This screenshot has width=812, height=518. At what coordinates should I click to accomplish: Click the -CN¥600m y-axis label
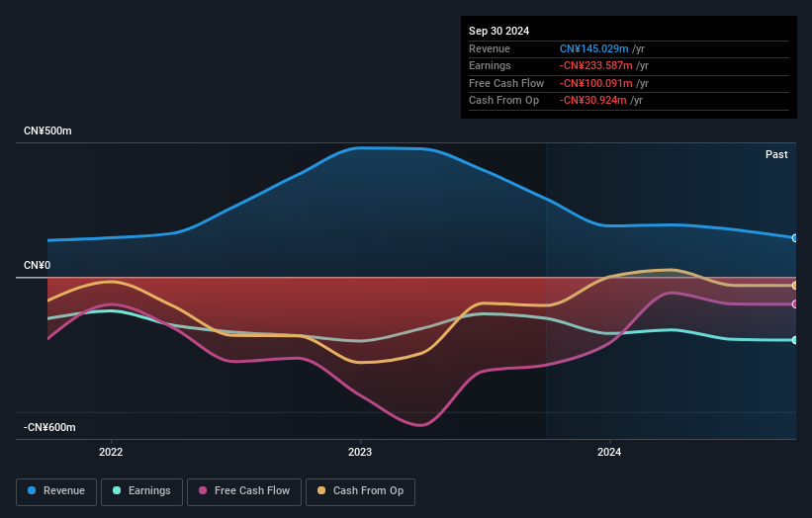coord(49,427)
